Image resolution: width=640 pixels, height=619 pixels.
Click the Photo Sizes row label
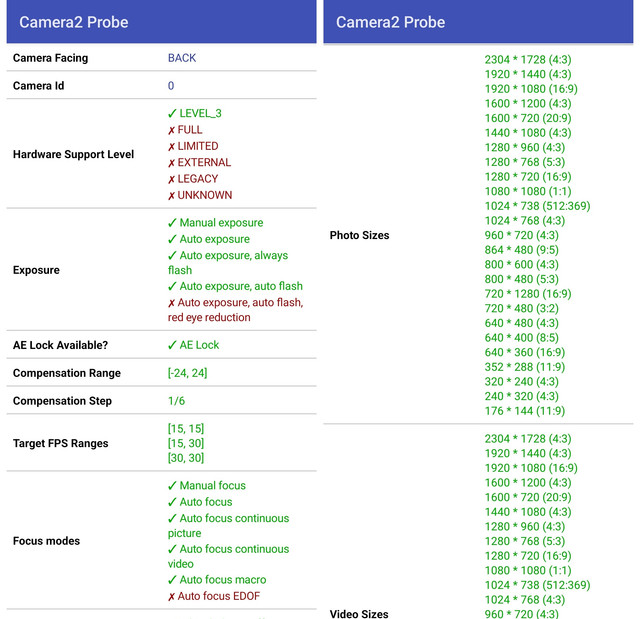360,235
